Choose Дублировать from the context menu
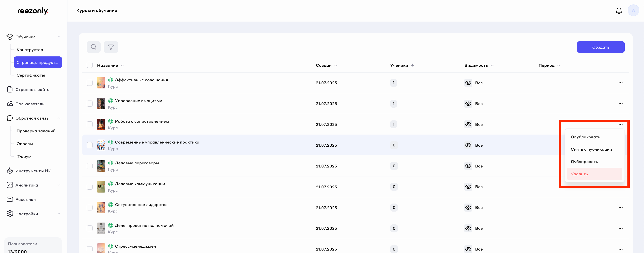 point(584,162)
